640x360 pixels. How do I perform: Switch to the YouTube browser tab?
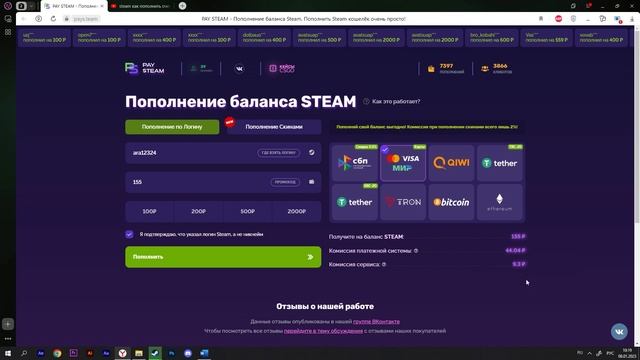141,6
